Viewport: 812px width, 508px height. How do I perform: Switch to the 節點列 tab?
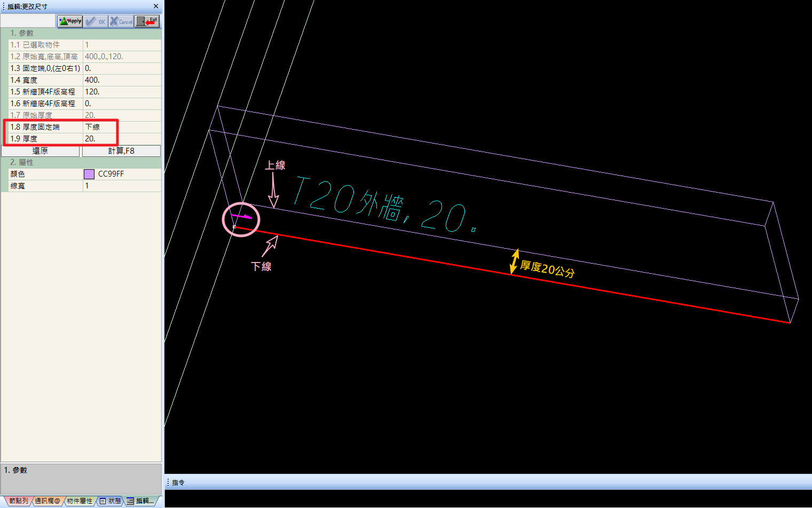coord(18,501)
